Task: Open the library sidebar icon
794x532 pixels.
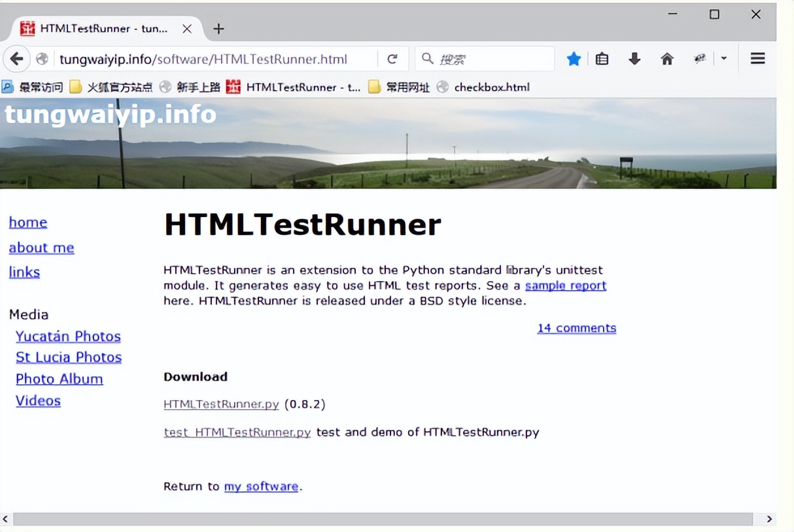Action: (602, 58)
